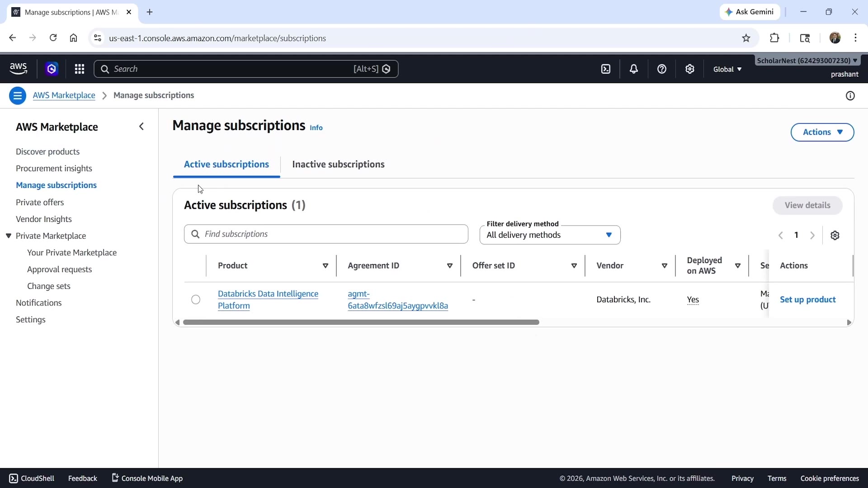The image size is (868, 488).
Task: Sort by Agreement ID column arrow
Action: pos(450,266)
